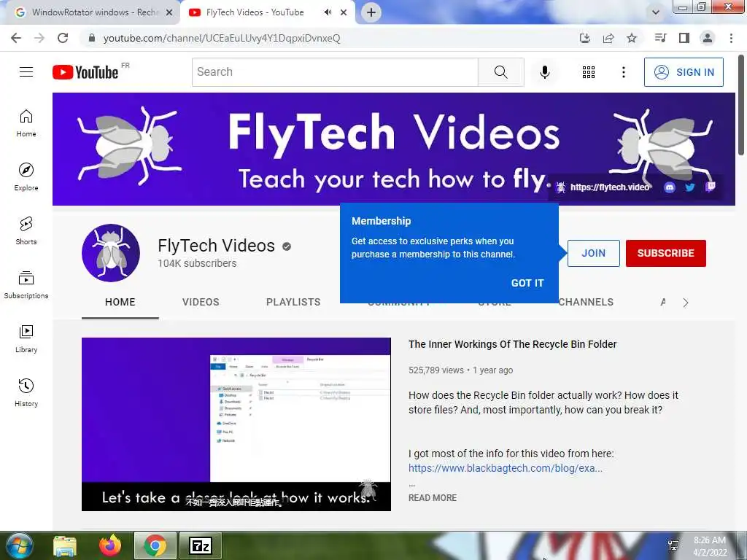Screen dimensions: 747x560
Task: Open Library in the sidebar
Action: click(26, 338)
